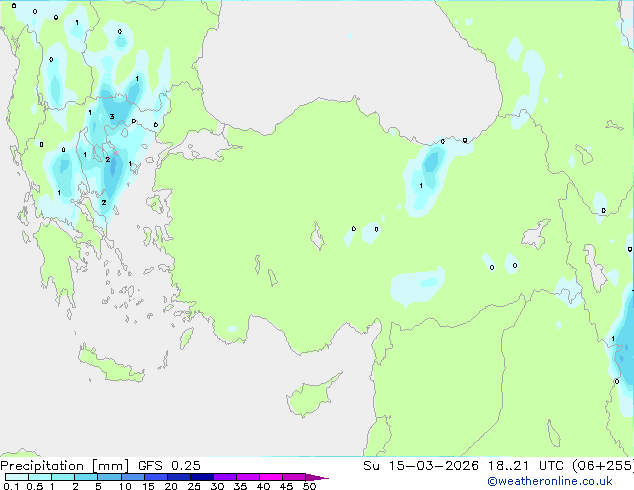This screenshot has width=634, height=490.
Task: Click the legend tick label '30'
Action: tap(217, 486)
